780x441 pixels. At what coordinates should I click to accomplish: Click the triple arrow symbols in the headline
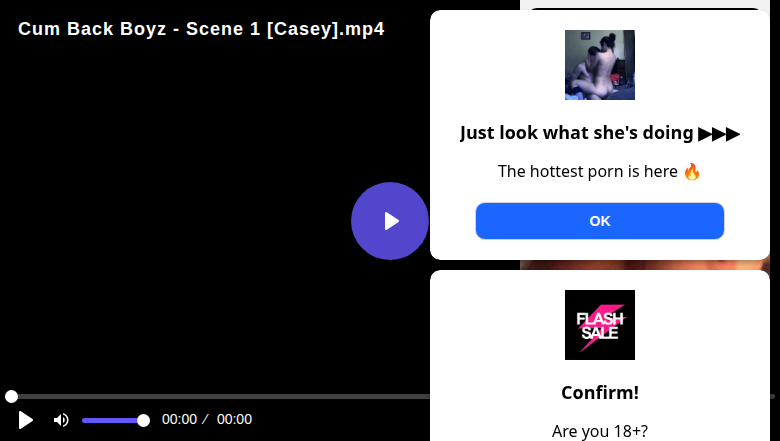coord(719,134)
